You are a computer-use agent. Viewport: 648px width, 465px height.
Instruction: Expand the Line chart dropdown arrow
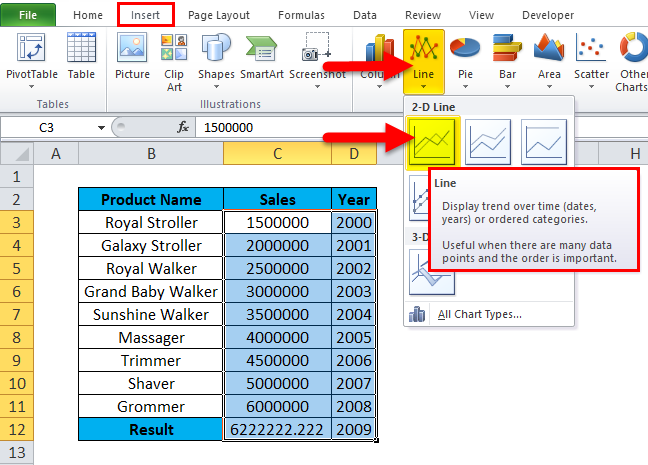click(424, 87)
